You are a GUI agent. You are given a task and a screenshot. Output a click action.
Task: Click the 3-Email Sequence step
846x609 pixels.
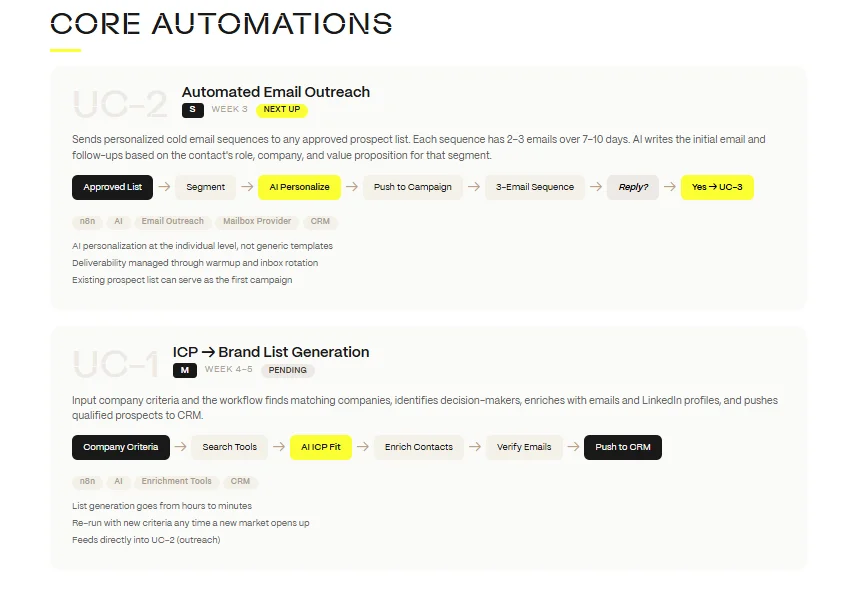click(536, 187)
